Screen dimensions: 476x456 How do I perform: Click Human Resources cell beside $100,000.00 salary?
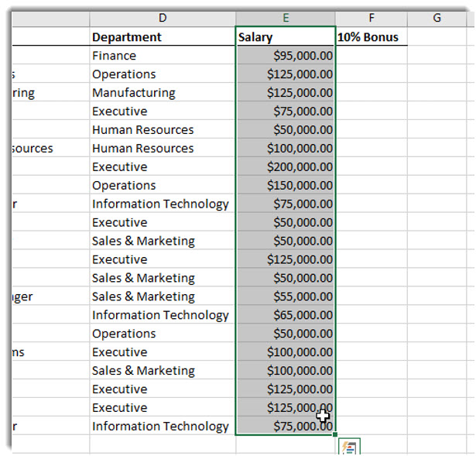pyautogui.click(x=162, y=149)
